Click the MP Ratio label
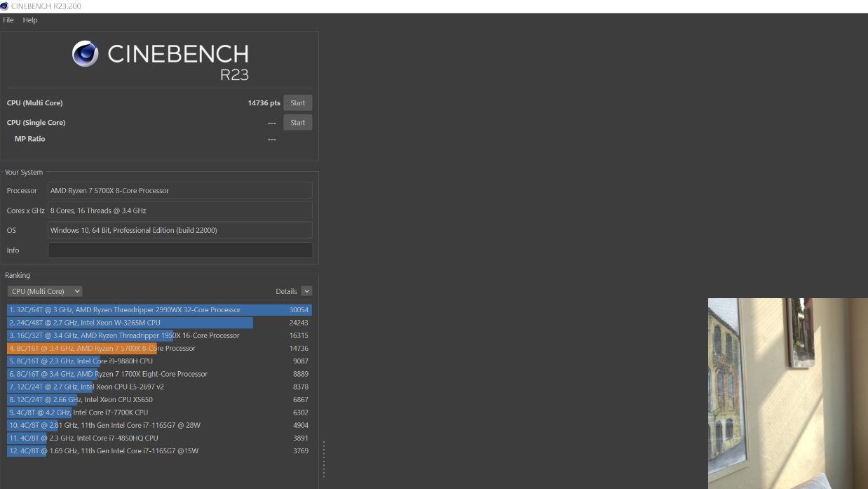The height and width of the screenshot is (489, 868). [30, 139]
